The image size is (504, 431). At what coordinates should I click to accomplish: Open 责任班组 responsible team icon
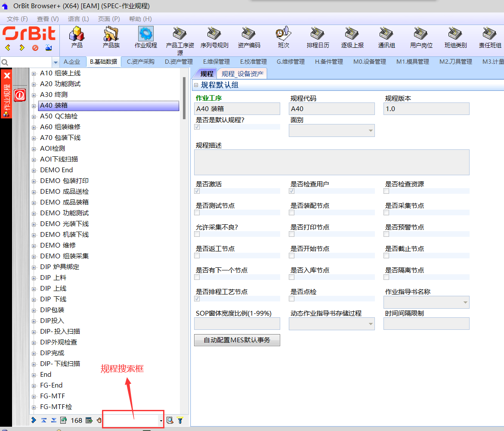point(490,37)
